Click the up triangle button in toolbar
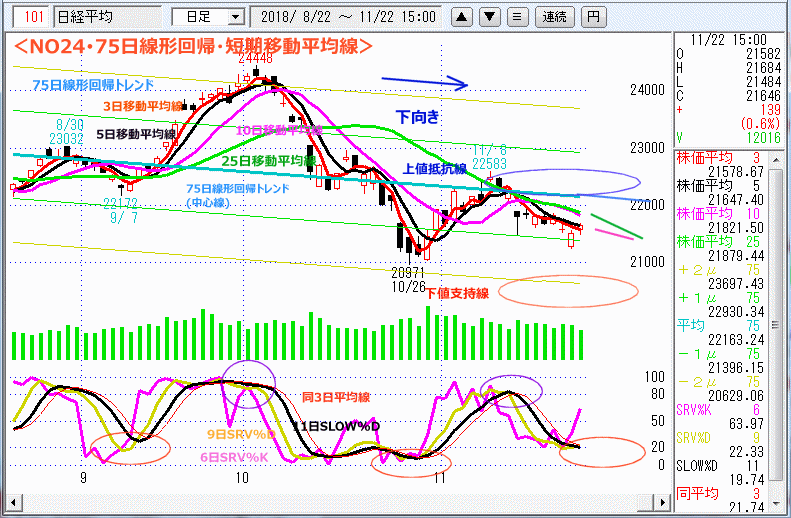This screenshot has height=518, width=791. tap(461, 16)
